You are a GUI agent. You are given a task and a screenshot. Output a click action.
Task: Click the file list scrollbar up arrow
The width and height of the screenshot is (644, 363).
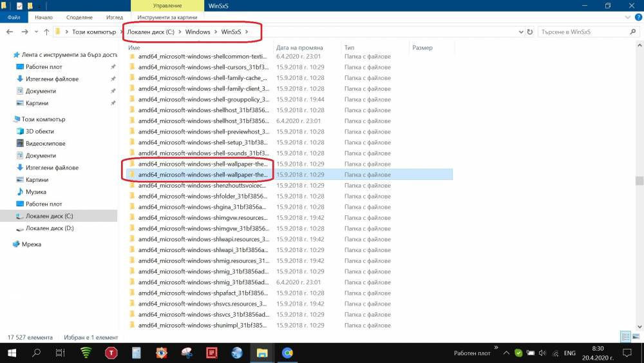tap(639, 44)
